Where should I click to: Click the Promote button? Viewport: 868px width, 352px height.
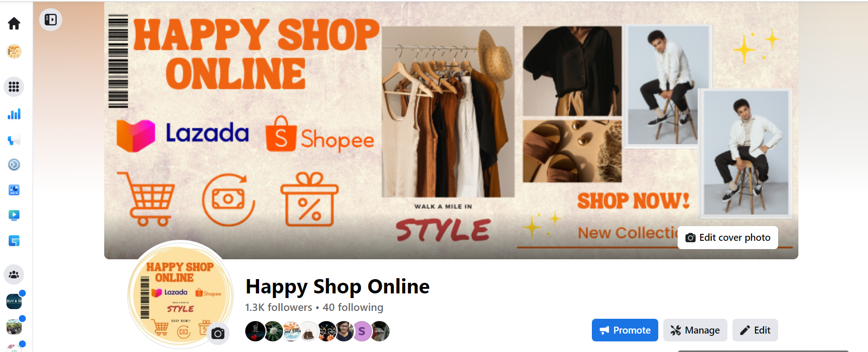pos(625,330)
